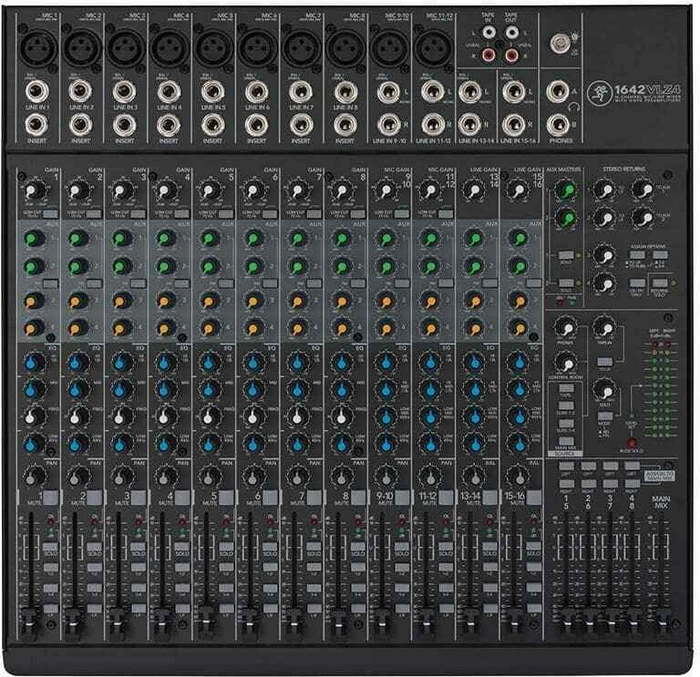The image size is (700, 677).
Task: Select the MIC 1 XLR input jack
Action: 38,48
